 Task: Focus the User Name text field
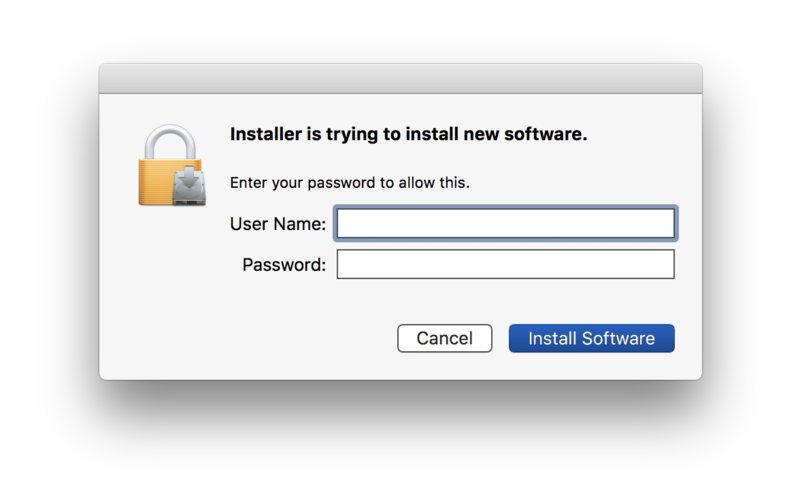(505, 223)
